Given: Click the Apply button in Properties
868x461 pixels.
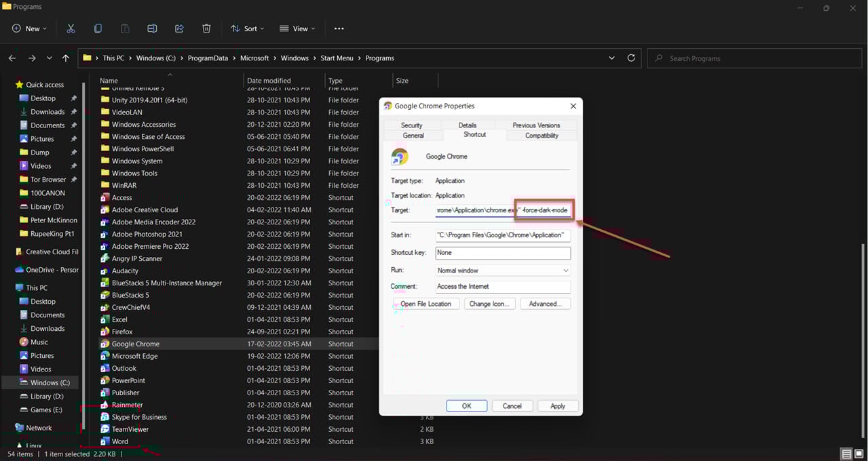Looking at the screenshot, I should point(558,405).
